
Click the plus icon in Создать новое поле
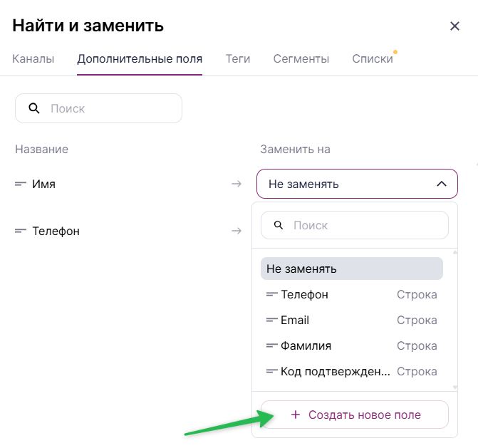296,415
